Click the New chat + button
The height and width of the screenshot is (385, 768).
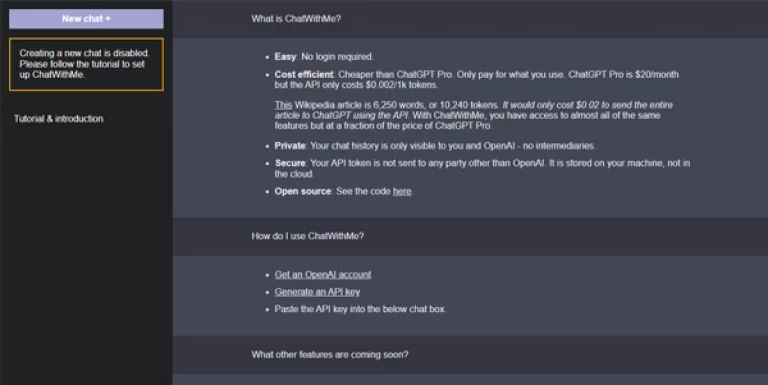click(86, 19)
